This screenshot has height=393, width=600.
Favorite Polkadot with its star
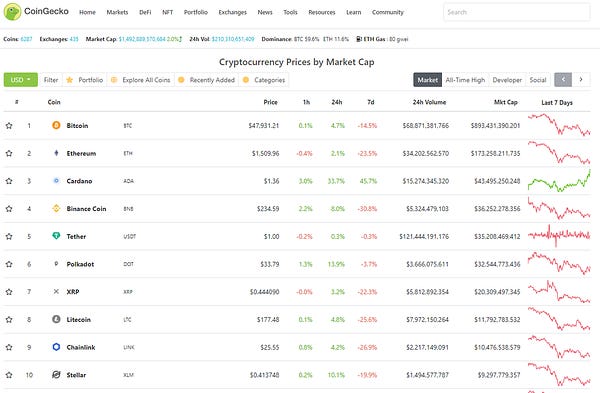point(9,264)
